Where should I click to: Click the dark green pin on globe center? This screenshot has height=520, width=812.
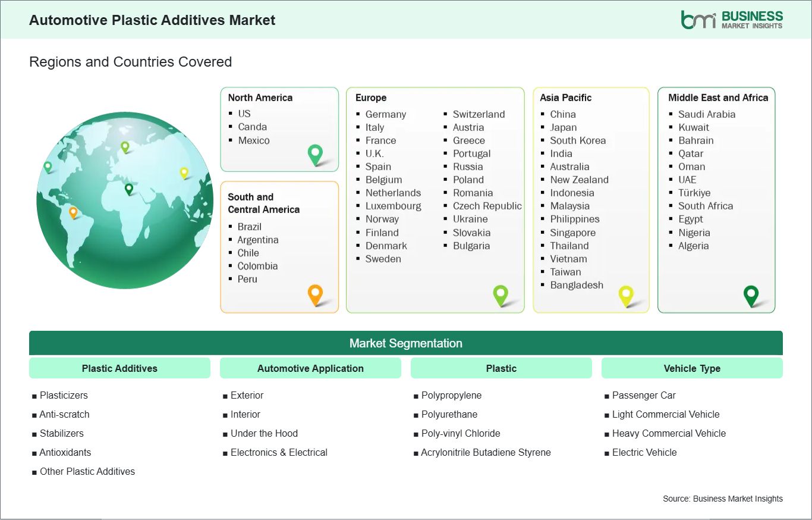point(129,189)
